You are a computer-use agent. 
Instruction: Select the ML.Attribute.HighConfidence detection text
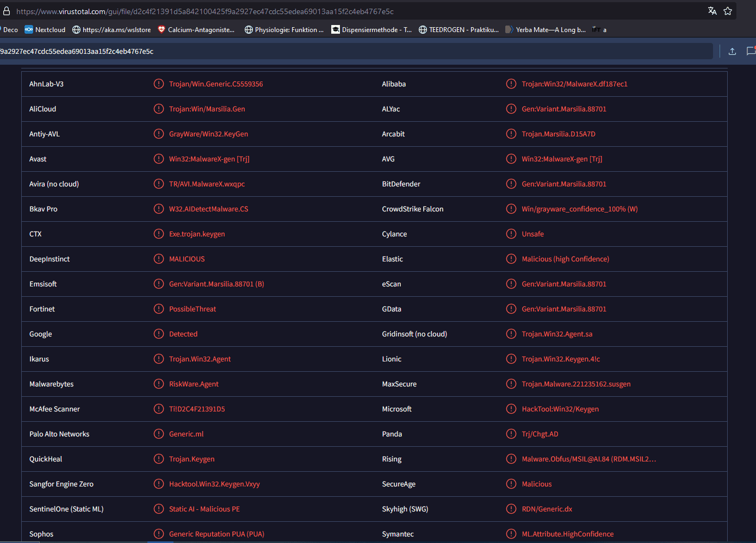(567, 534)
